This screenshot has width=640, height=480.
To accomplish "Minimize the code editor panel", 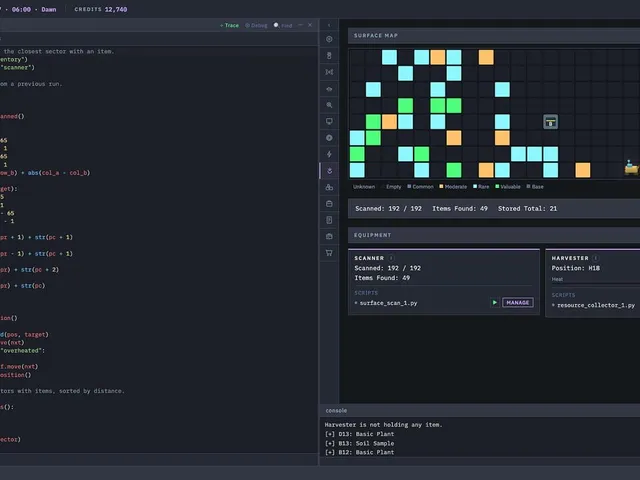I will (300, 25).
